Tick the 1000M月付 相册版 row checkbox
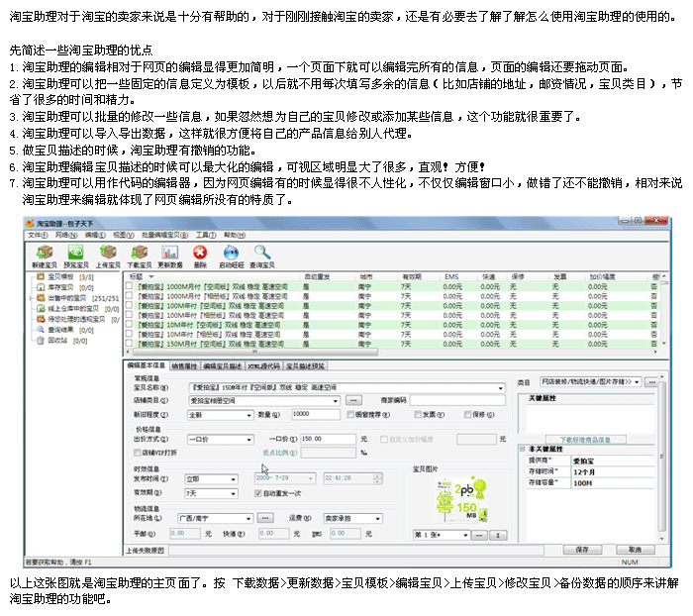The image size is (693, 616). pyautogui.click(x=129, y=296)
